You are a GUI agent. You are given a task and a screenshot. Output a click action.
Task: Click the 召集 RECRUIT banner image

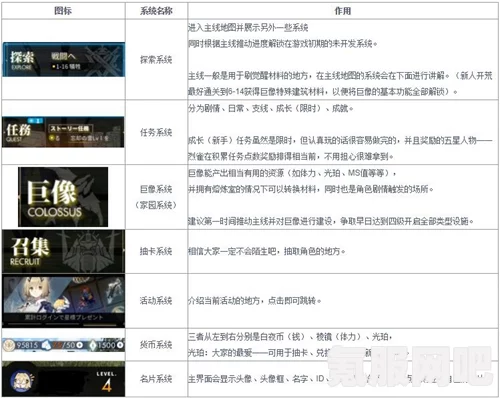click(63, 251)
